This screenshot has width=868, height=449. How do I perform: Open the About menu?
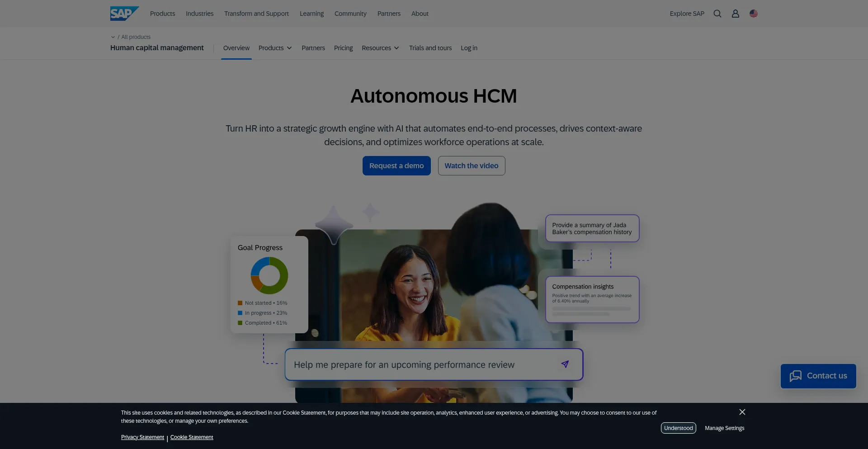[x=420, y=14]
